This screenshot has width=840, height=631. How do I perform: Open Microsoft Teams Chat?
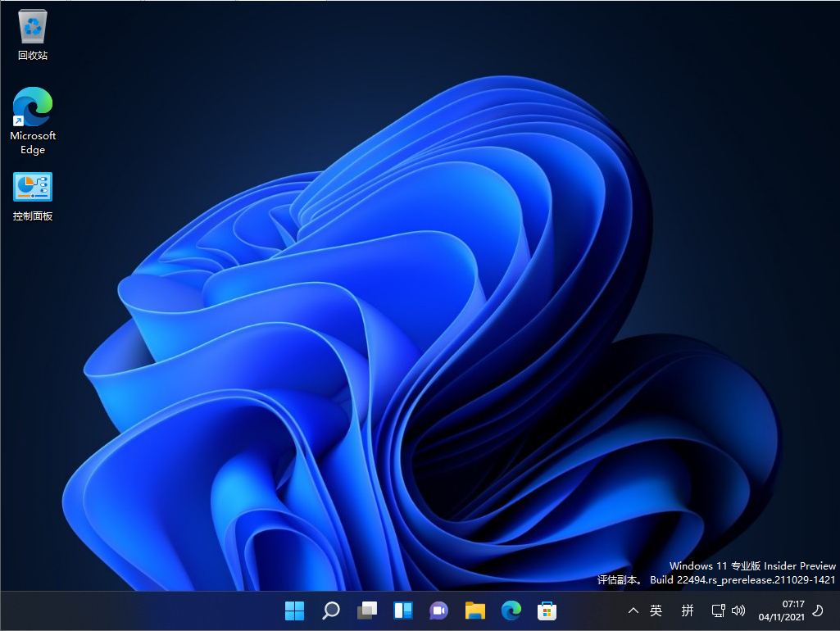tap(438, 611)
